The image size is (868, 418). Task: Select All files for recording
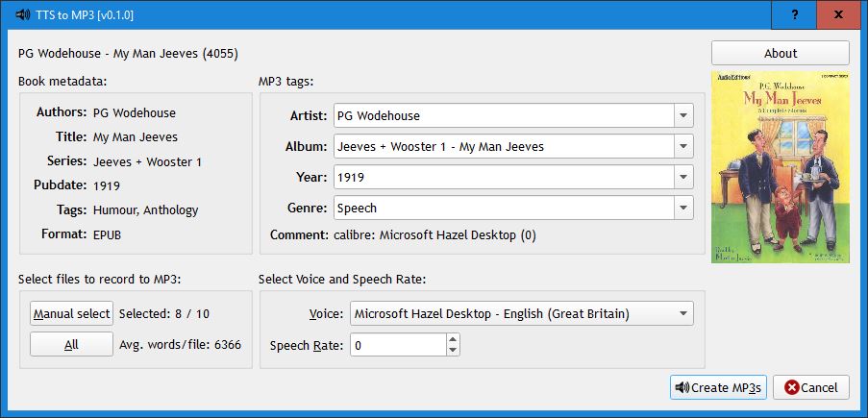(71, 344)
